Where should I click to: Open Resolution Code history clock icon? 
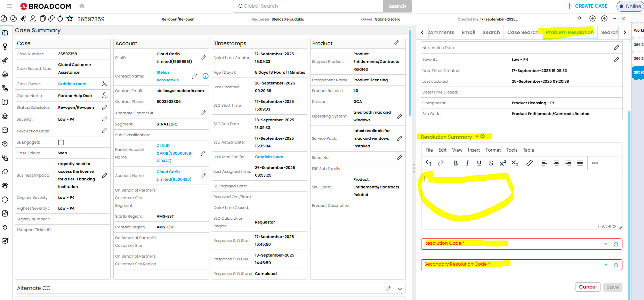click(x=616, y=244)
